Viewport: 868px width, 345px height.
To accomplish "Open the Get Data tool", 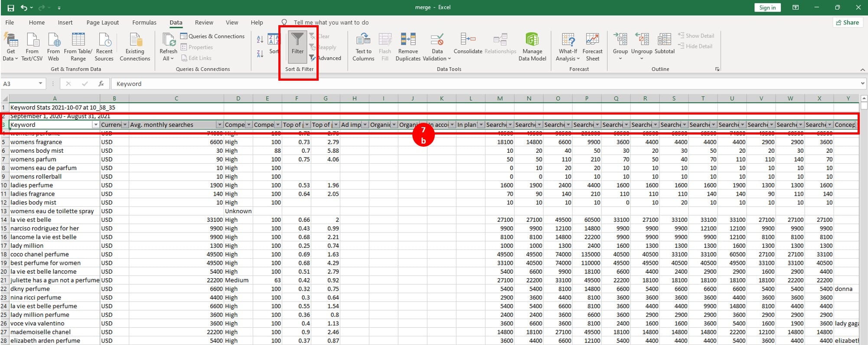I will click(x=11, y=47).
